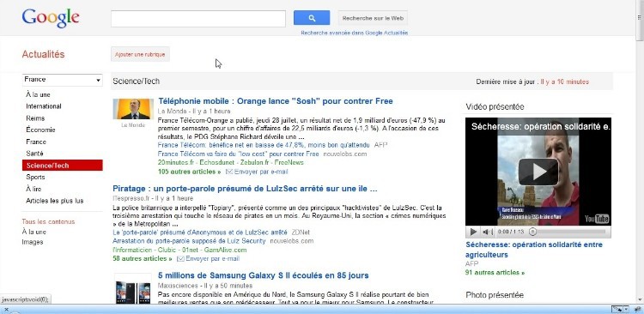
Task: Click the Samsung Galaxy phones thumbnail
Action: point(133,289)
